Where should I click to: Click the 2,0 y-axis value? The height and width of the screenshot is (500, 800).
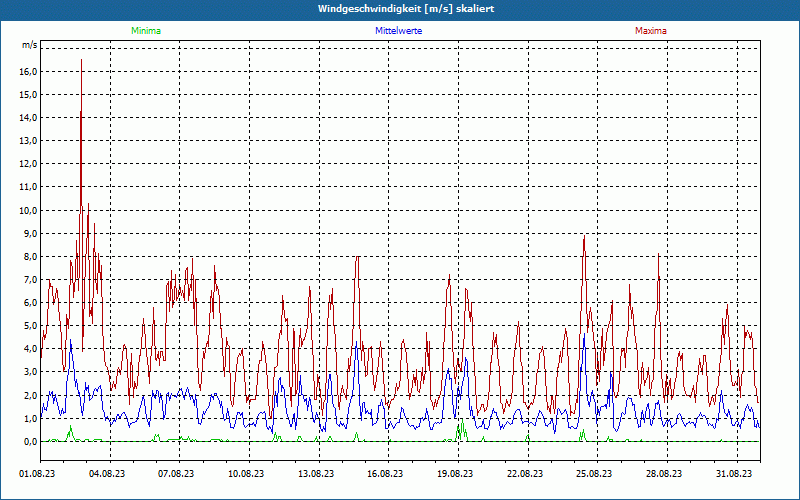coord(30,395)
